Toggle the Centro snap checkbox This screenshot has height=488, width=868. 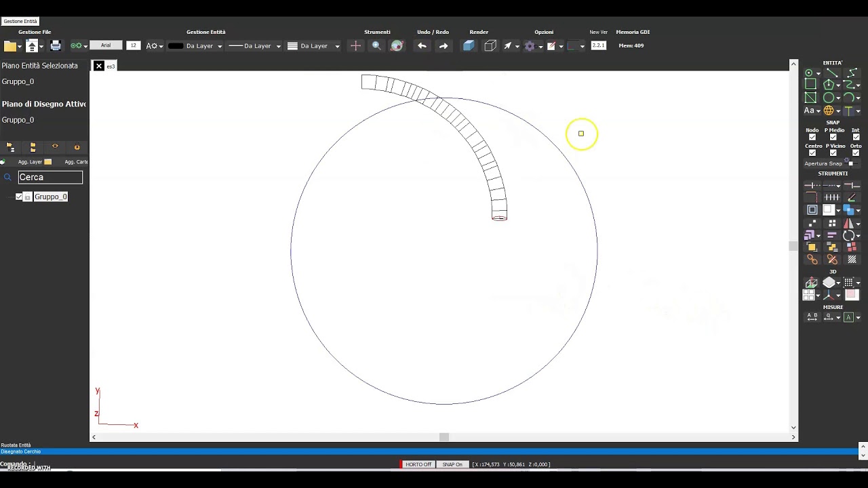[x=812, y=152]
